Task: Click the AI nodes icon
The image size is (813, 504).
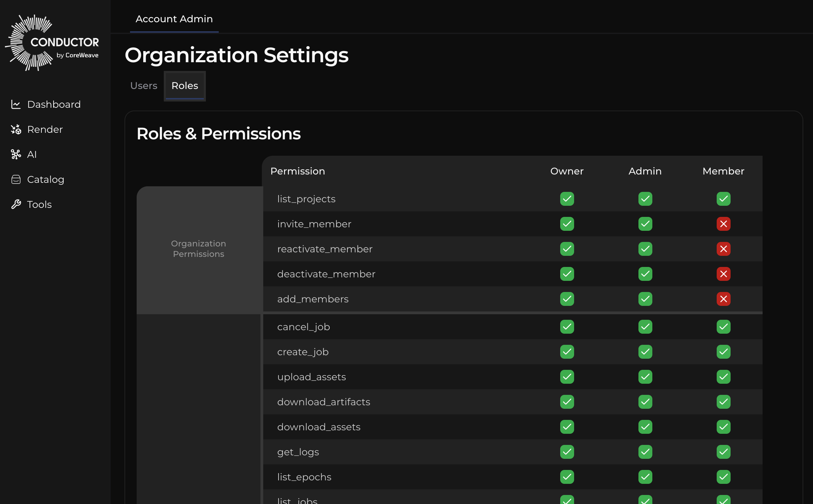Action: (x=16, y=154)
